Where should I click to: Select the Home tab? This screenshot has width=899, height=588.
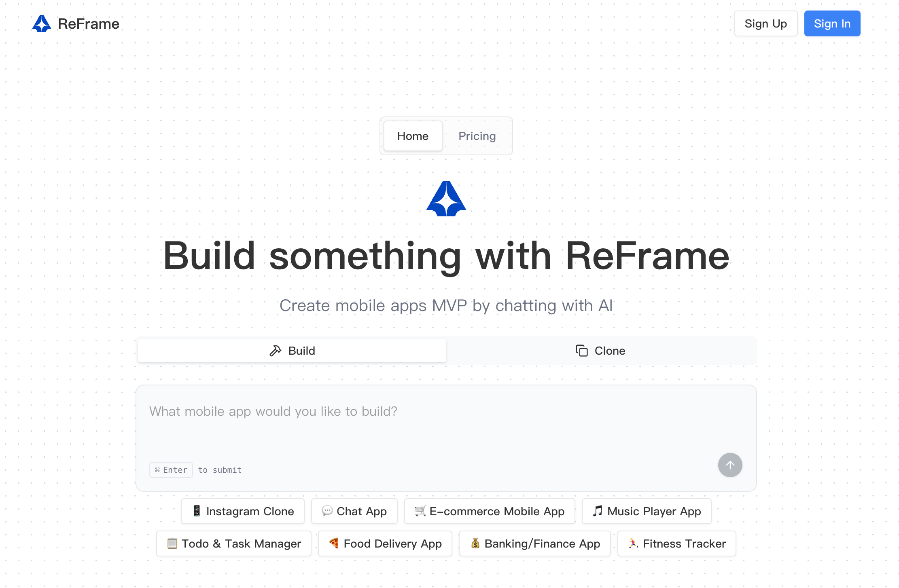413,136
